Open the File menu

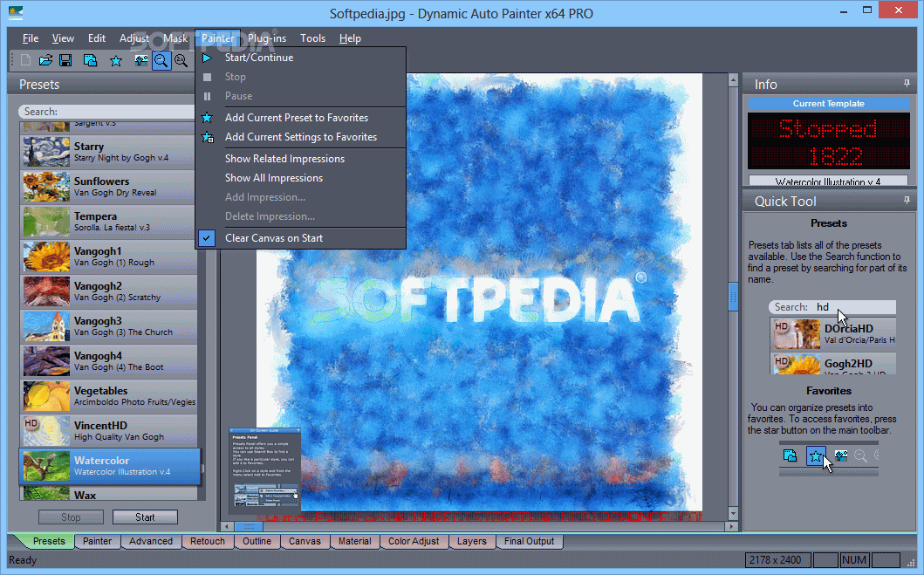coord(31,38)
